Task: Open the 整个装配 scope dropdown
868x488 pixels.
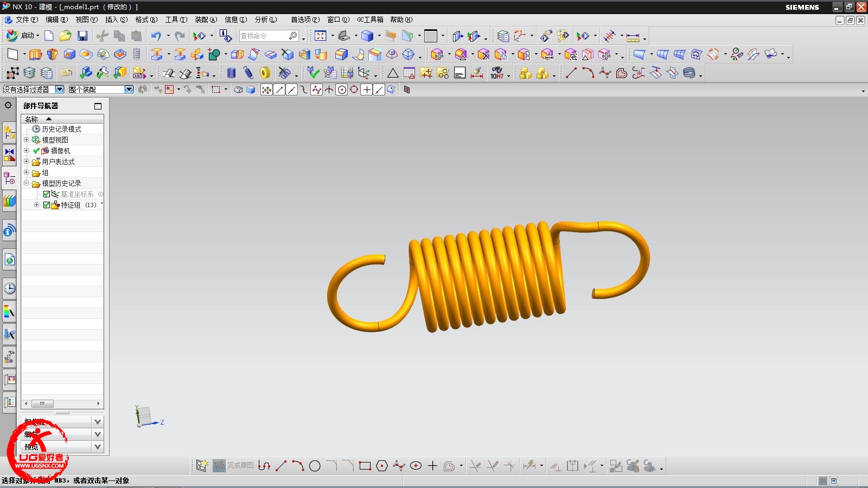Action: coord(129,89)
